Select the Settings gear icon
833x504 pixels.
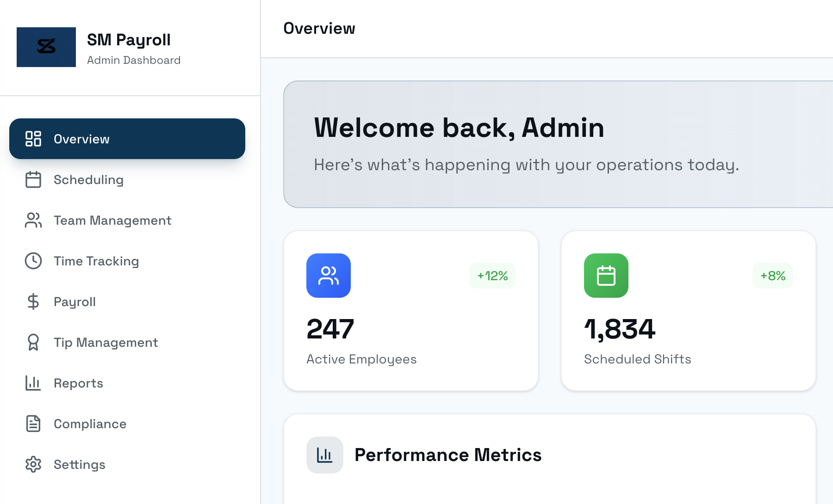pyautogui.click(x=33, y=464)
